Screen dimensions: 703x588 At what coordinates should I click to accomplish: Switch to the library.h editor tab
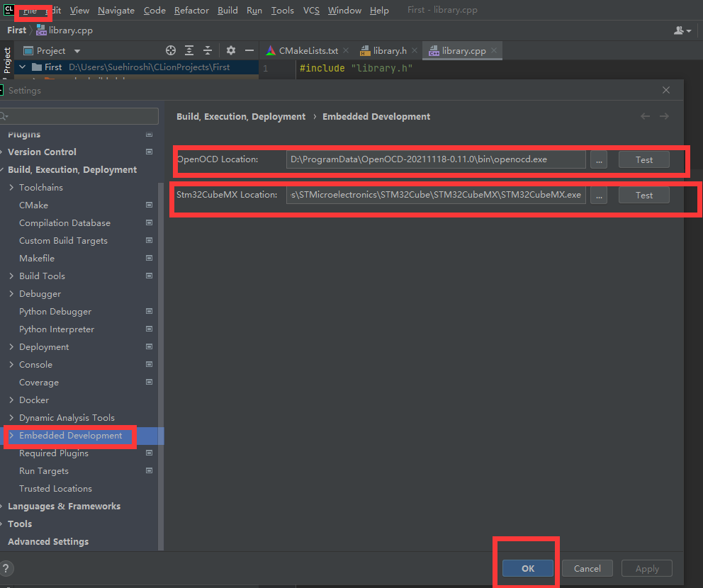pyautogui.click(x=390, y=50)
